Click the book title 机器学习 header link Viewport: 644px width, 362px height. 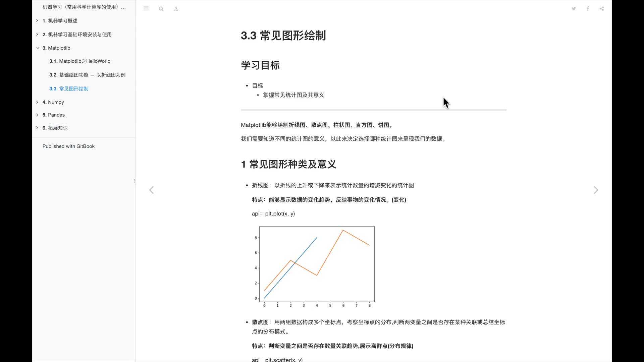84,7
